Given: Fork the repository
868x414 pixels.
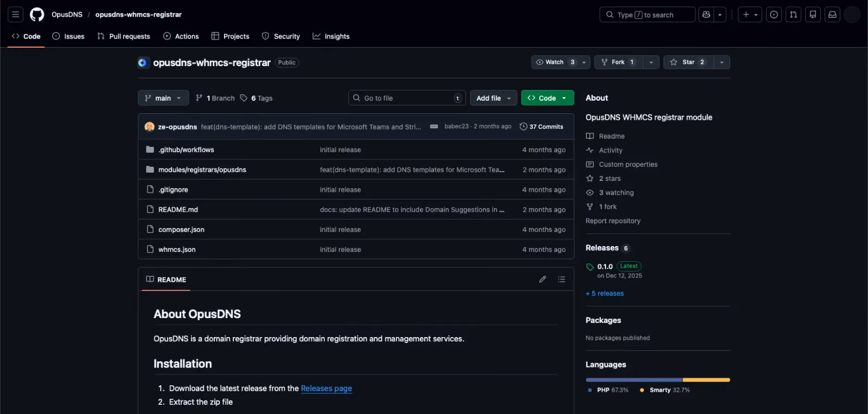Looking at the screenshot, I should [618, 62].
